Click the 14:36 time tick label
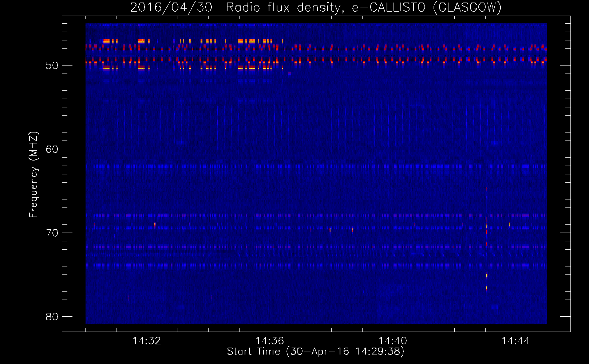 click(x=270, y=341)
